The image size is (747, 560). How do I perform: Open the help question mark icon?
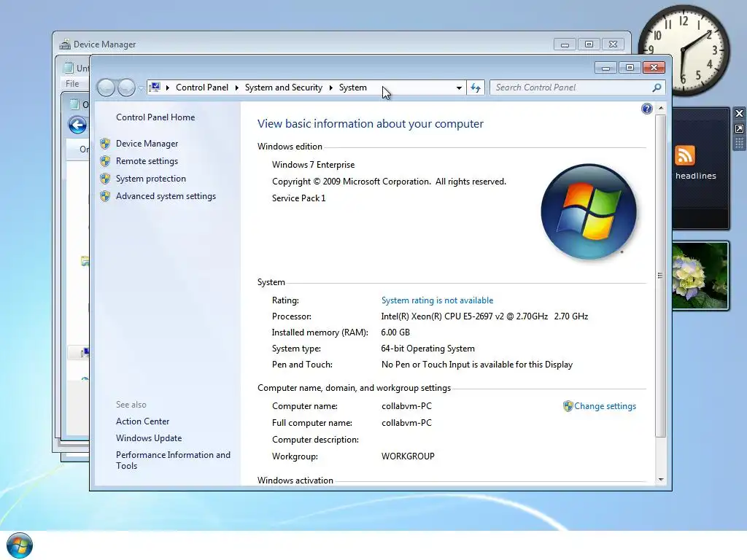646,109
